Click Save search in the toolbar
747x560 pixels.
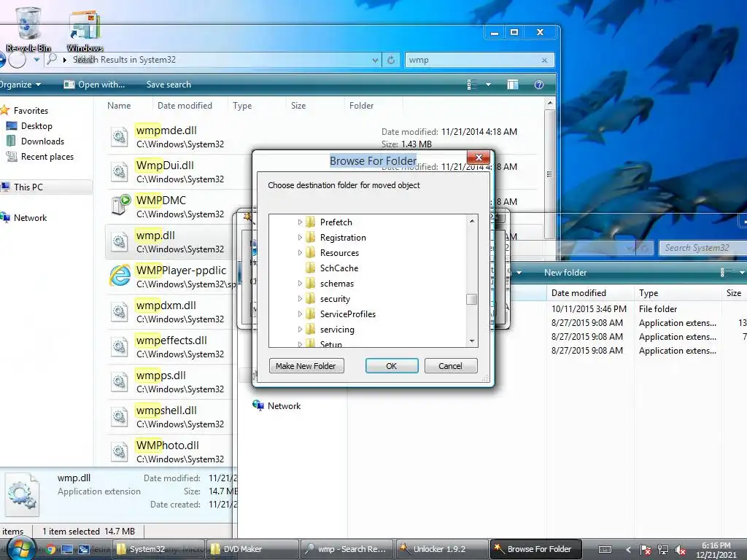pos(169,85)
